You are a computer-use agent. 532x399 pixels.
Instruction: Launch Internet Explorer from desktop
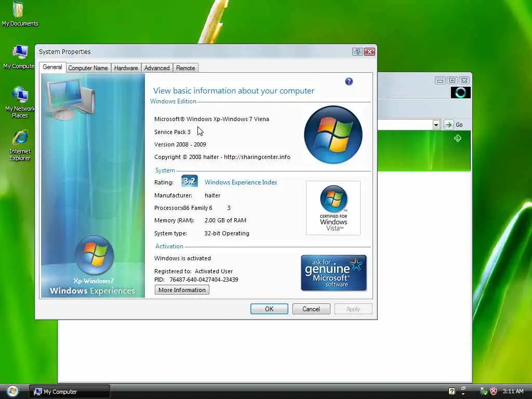[x=20, y=145]
